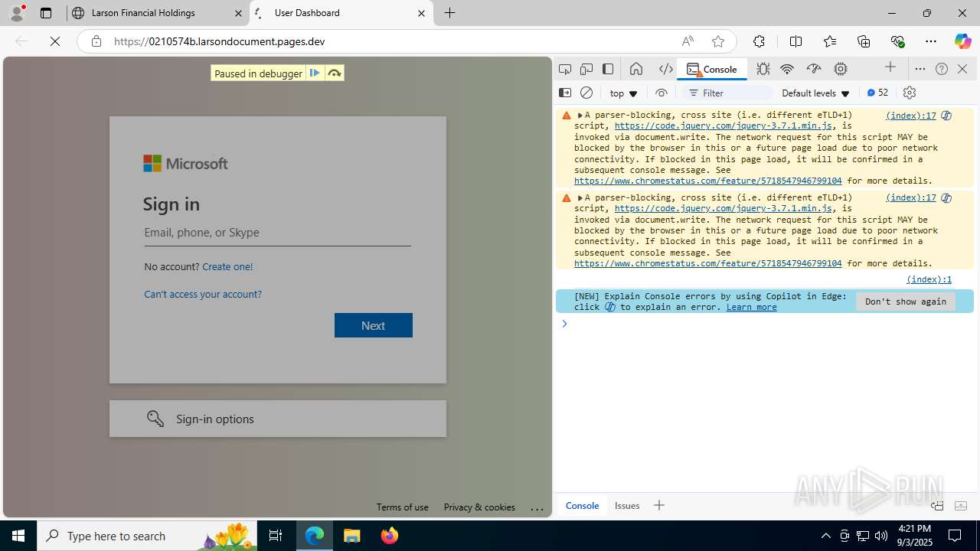Viewport: 980px width, 551px height.
Task: Open the top JavaScript context dropdown
Action: pyautogui.click(x=623, y=93)
